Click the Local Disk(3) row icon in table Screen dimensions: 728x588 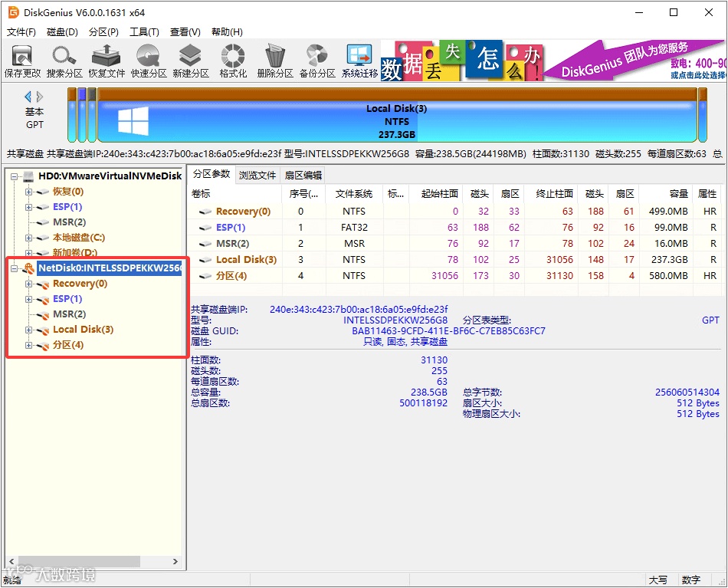pyautogui.click(x=205, y=260)
